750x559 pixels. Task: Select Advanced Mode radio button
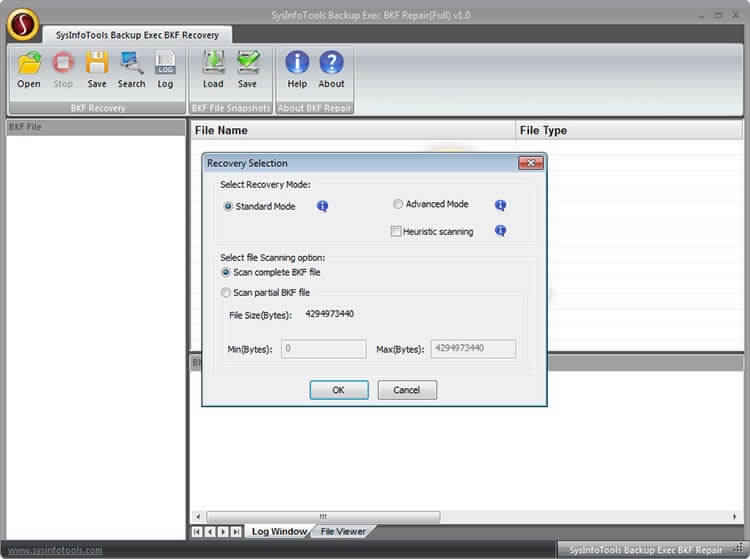[x=397, y=204]
